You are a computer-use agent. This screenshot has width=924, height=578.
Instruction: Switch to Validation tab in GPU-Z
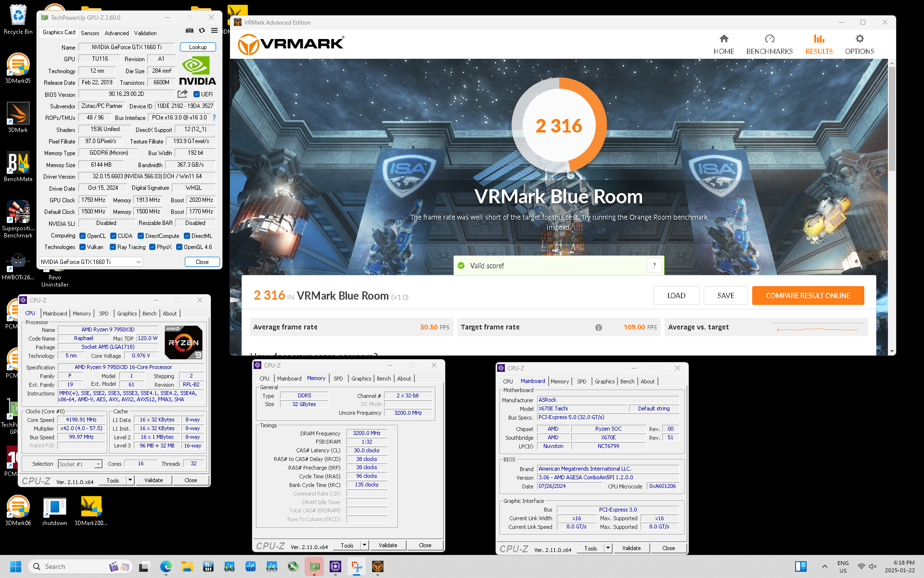[x=145, y=33]
